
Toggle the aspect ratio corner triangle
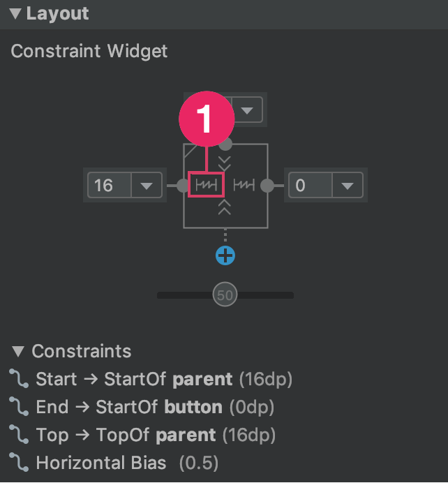click(190, 151)
